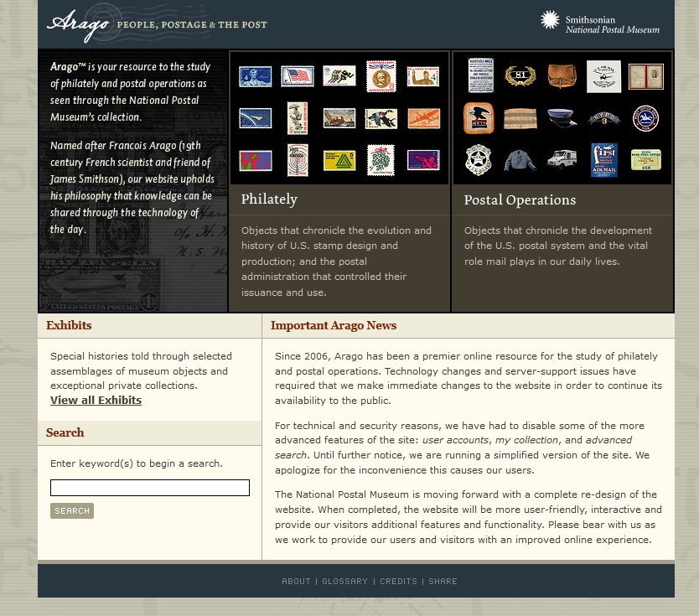This screenshot has height=616, width=699.
Task: Select the concentric circles radio tower stamp
Action: 298,160
